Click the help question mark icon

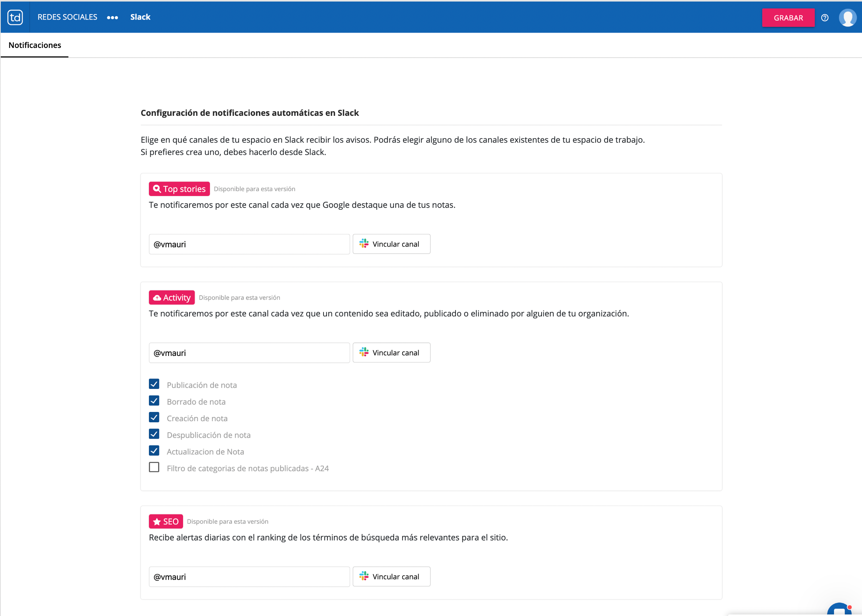pyautogui.click(x=825, y=18)
